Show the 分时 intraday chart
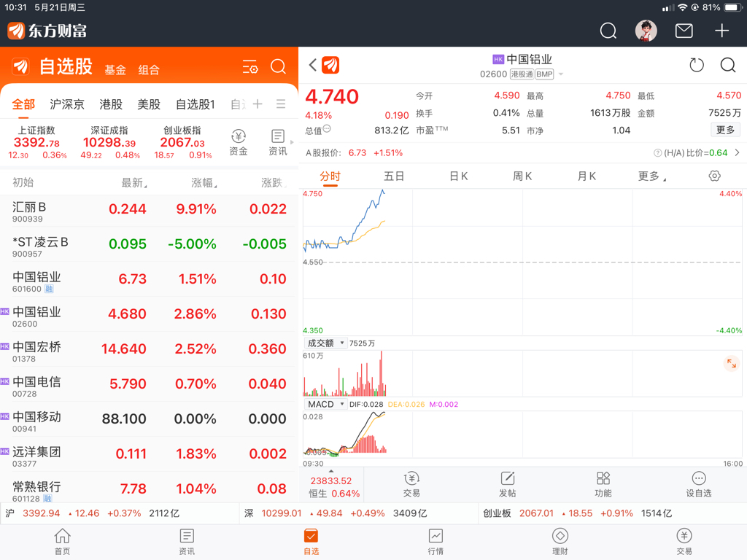This screenshot has width=747, height=560. [x=330, y=176]
